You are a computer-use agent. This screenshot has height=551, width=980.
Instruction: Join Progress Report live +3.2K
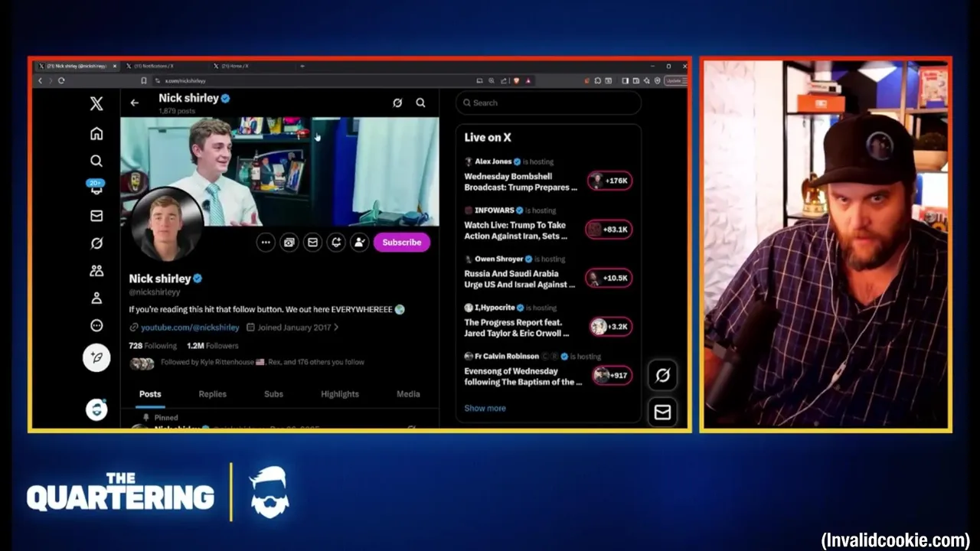610,327
